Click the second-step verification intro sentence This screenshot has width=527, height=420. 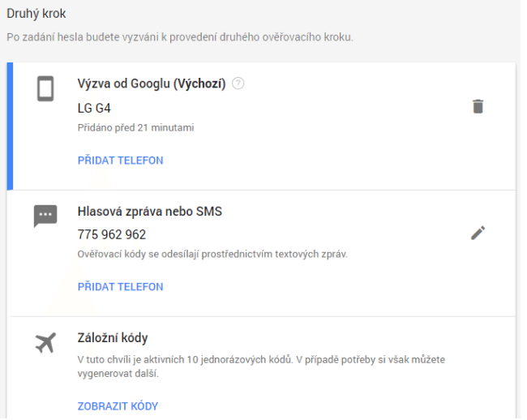[x=180, y=37]
